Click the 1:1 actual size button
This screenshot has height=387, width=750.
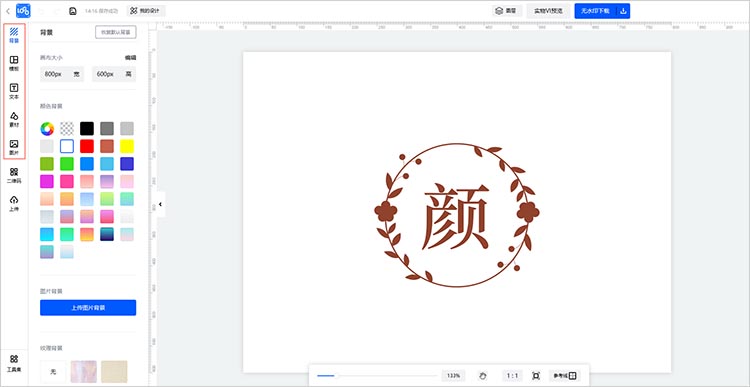[x=512, y=376]
